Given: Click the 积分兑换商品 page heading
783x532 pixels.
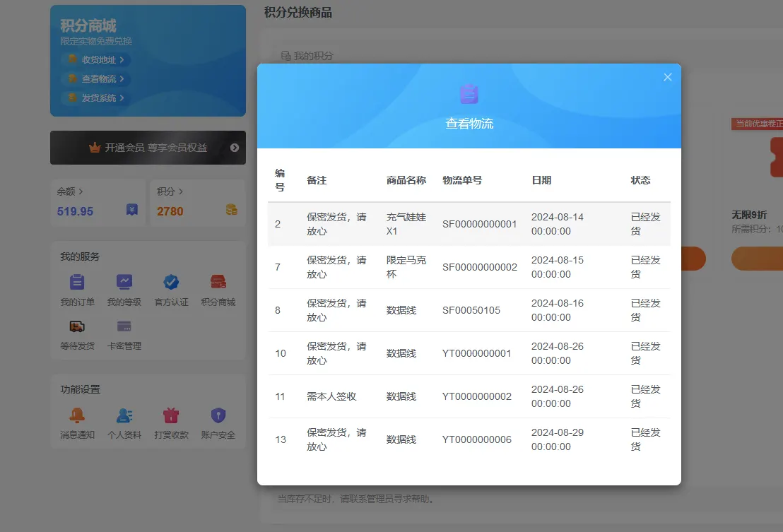Looking at the screenshot, I should tap(298, 13).
